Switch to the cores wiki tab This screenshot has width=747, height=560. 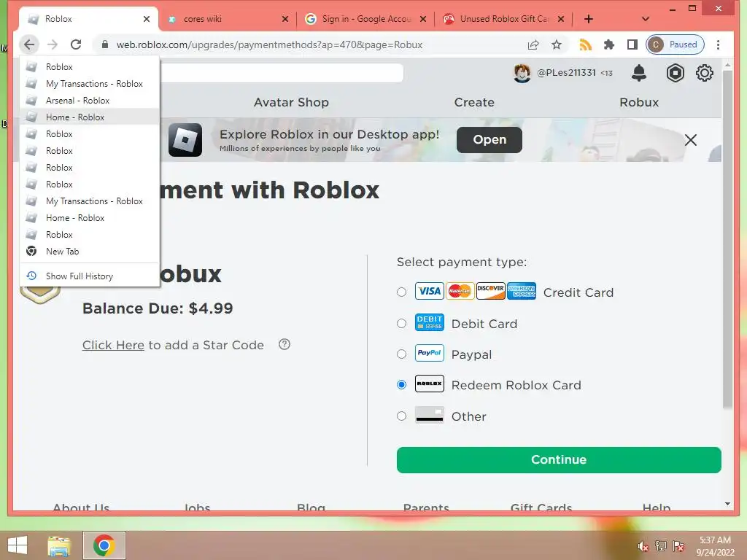coord(228,19)
